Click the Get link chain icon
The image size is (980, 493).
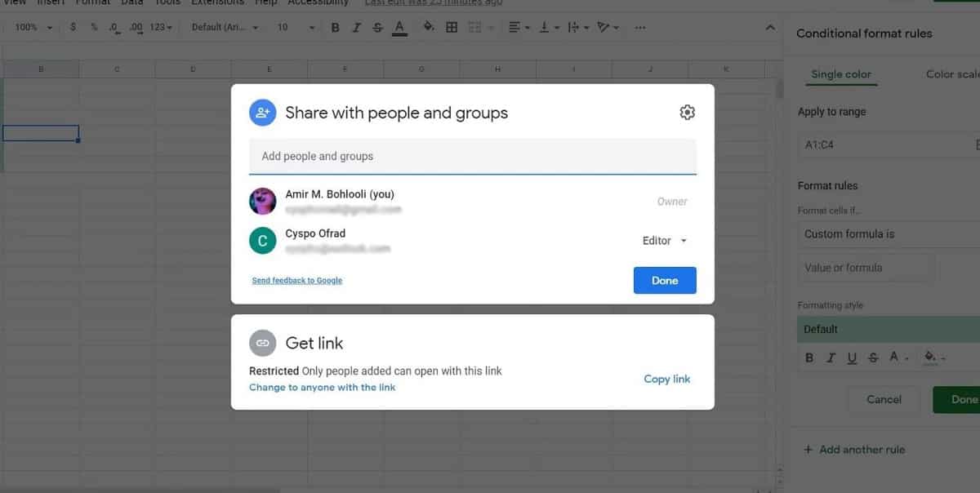tap(262, 343)
